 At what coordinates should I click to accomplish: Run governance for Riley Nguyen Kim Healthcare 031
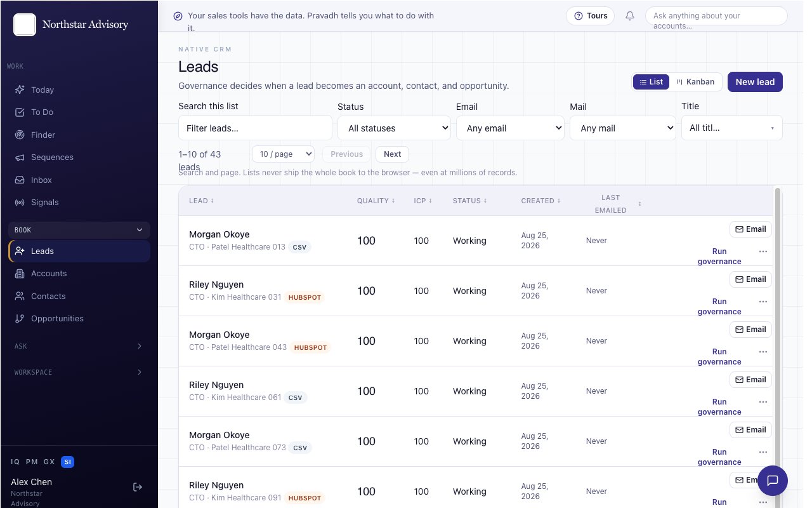tap(719, 306)
